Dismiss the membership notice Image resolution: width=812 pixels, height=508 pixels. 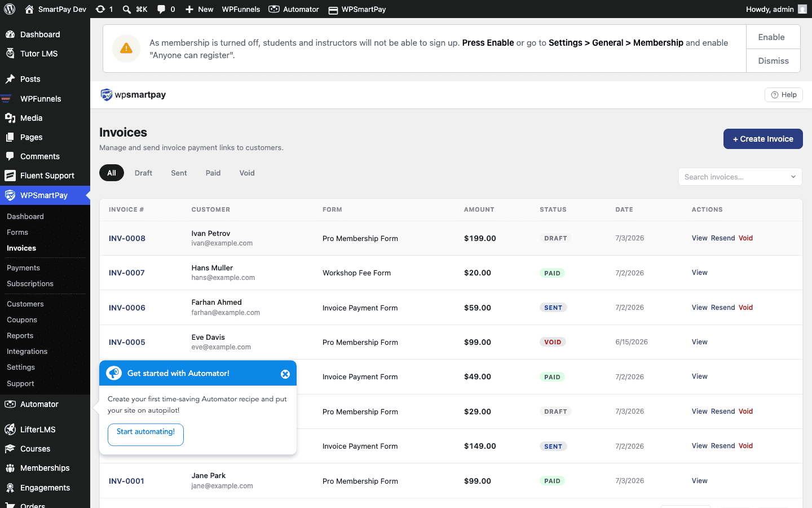click(x=773, y=61)
